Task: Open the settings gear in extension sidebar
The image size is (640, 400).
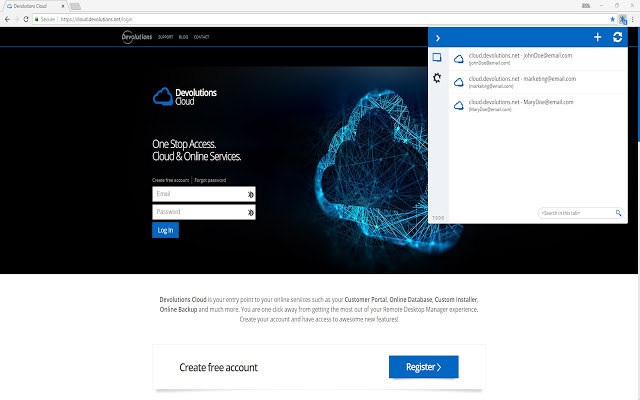Action: (437, 78)
